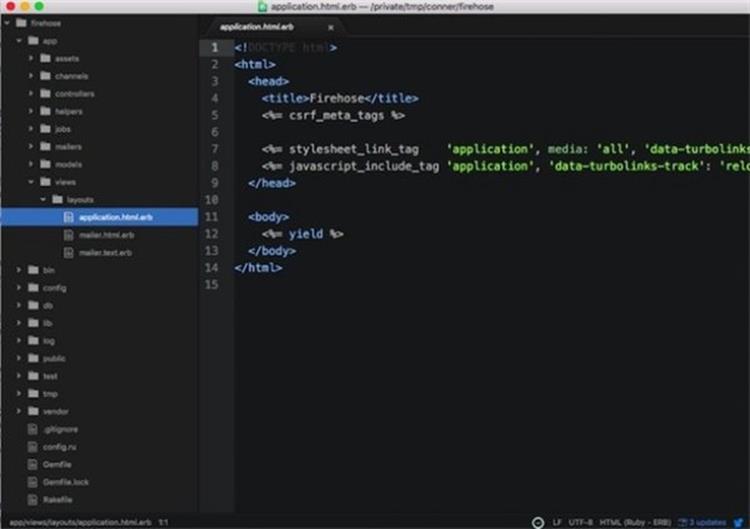The height and width of the screenshot is (529, 750).
Task: Click the Gemfile file icon
Action: coord(33,464)
